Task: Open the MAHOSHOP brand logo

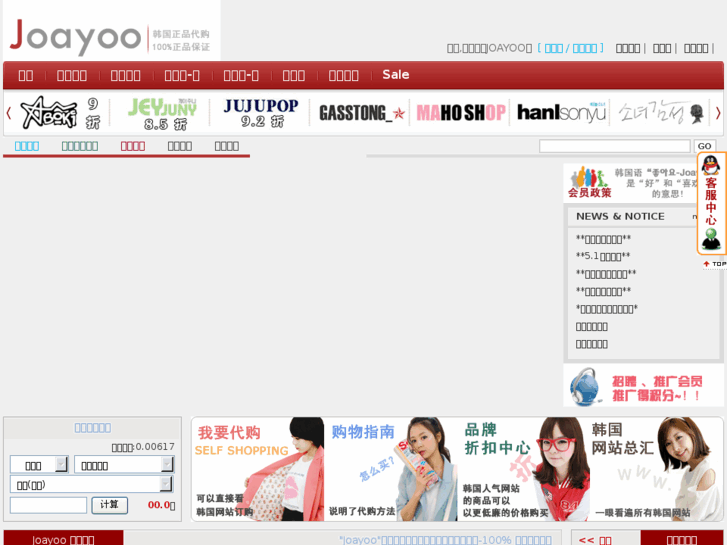Action: point(460,113)
